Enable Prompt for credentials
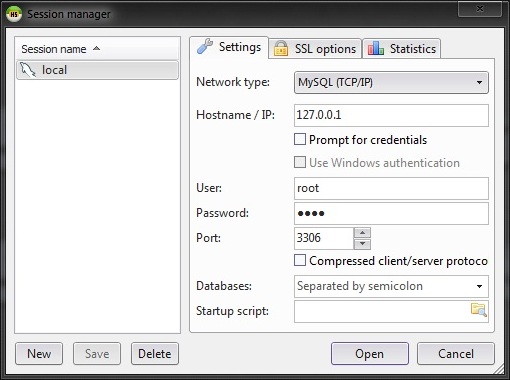510x380 pixels. (x=300, y=139)
